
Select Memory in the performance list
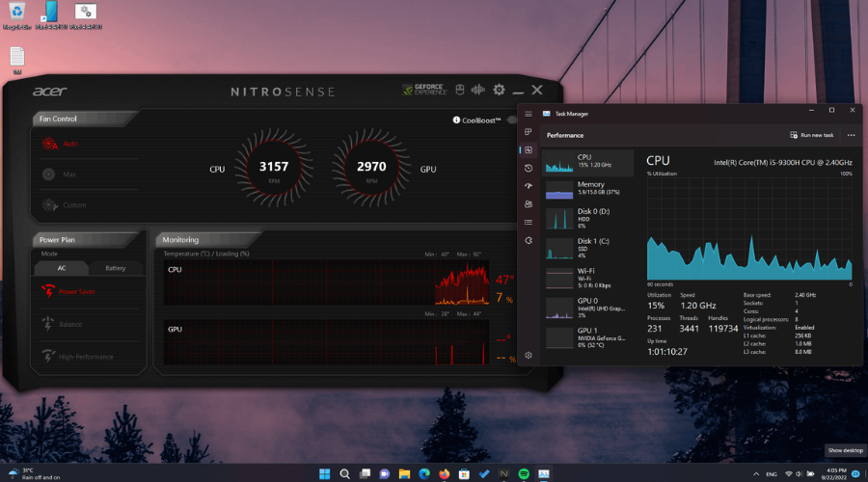588,189
